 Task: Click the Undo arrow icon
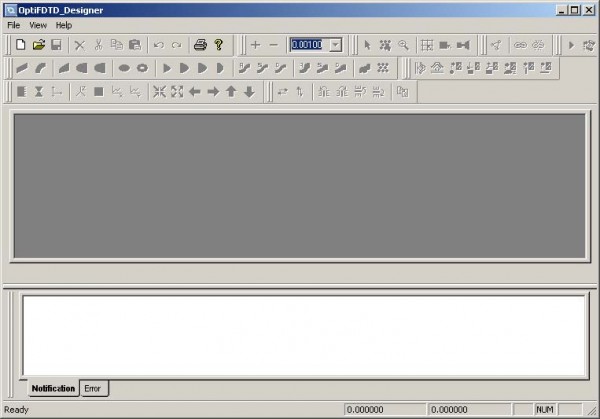[x=158, y=45]
